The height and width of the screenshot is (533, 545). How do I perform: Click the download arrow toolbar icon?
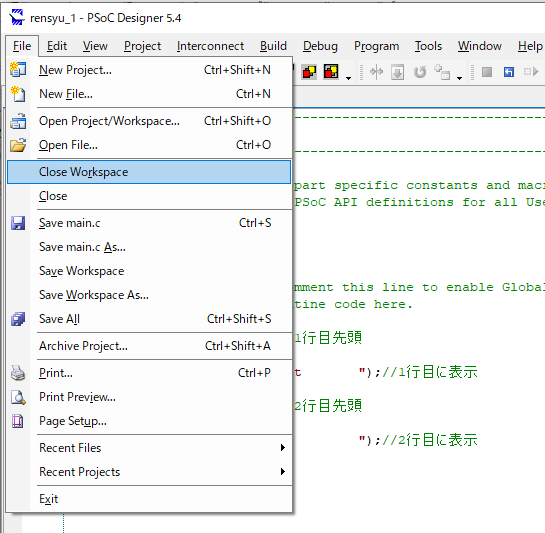tap(397, 72)
